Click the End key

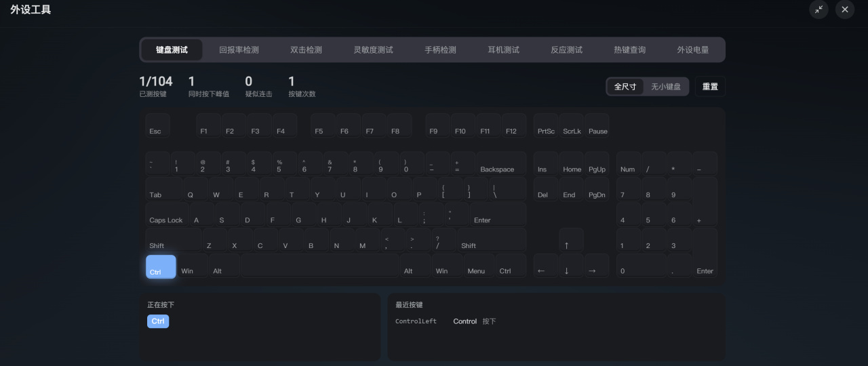pyautogui.click(x=572, y=189)
